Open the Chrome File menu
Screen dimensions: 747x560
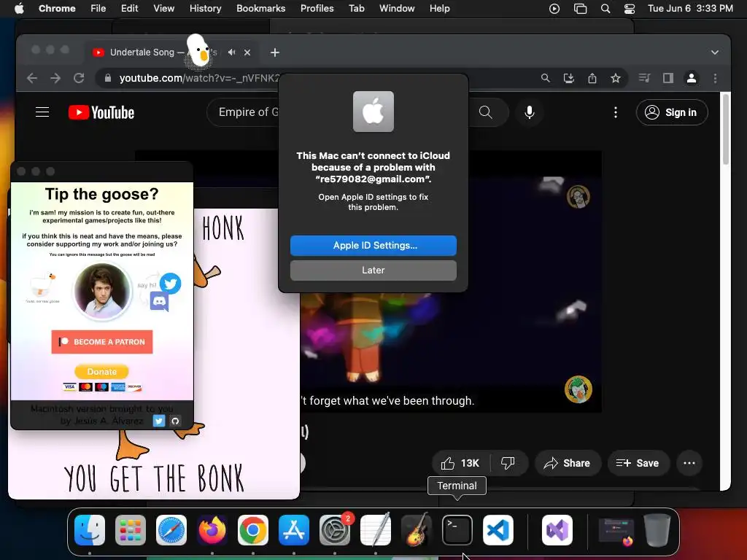click(98, 9)
